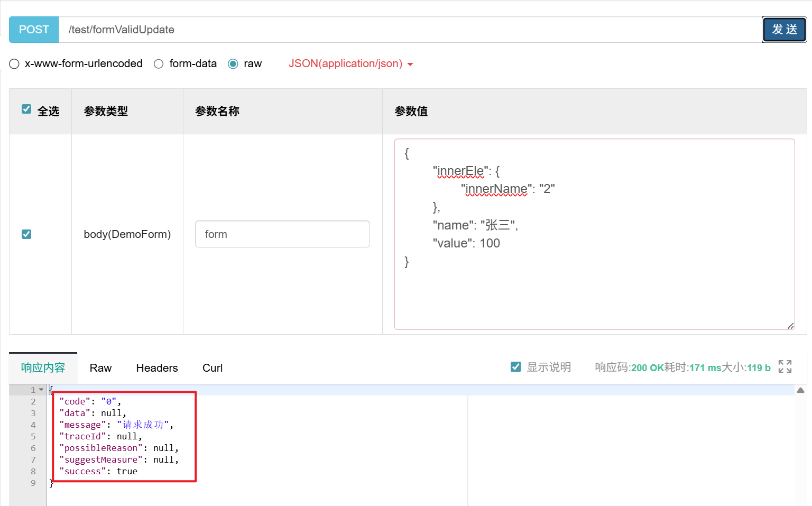
Task: Switch to the Headers tab
Action: [x=156, y=367]
